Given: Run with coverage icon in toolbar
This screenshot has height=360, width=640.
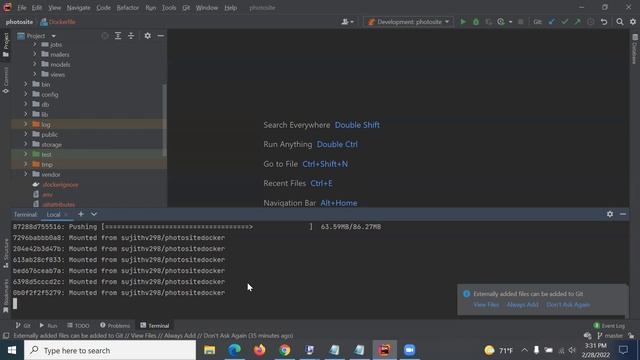Looking at the screenshot, I should click(x=488, y=22).
